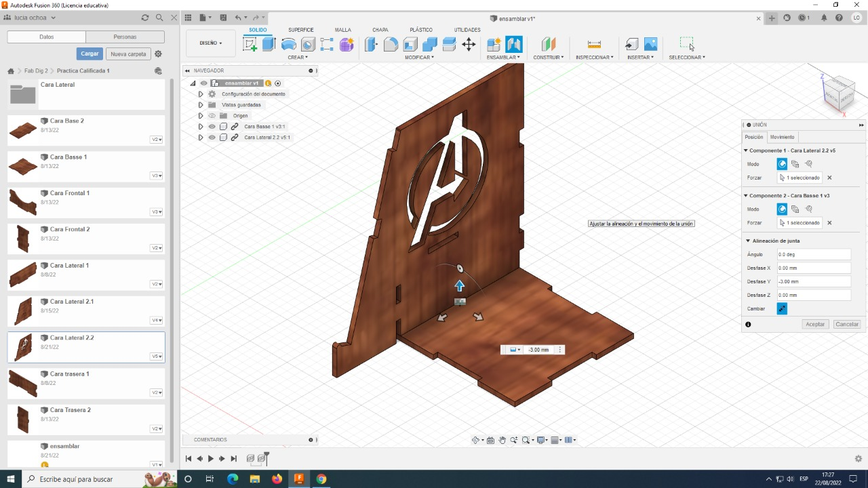Select the Rectangular Pattern tool
868x488 pixels.
click(327, 45)
